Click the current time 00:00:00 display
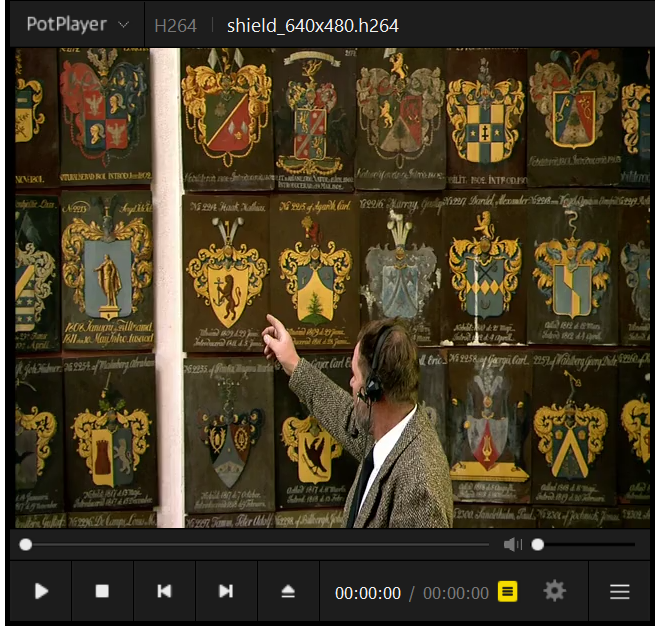Viewport: 655px width, 627px height. 368,593
